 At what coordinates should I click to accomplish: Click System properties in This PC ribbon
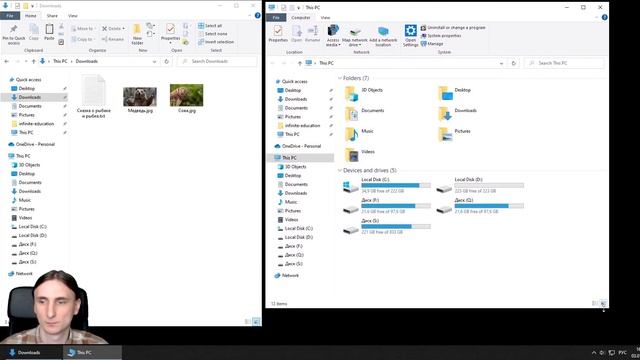click(x=440, y=36)
